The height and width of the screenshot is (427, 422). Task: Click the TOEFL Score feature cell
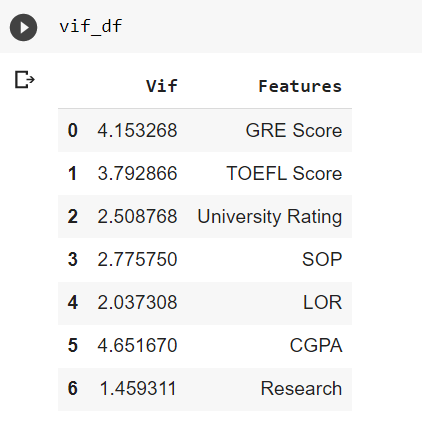[x=284, y=173]
